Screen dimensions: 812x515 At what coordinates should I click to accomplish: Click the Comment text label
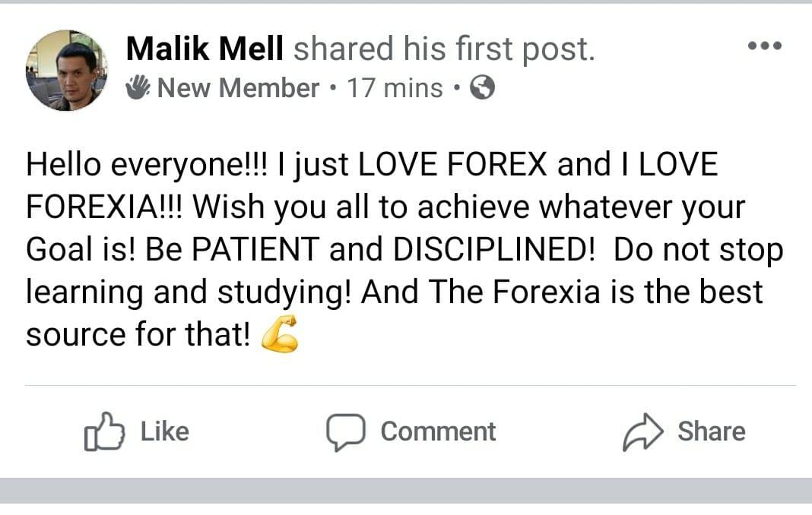point(438,431)
